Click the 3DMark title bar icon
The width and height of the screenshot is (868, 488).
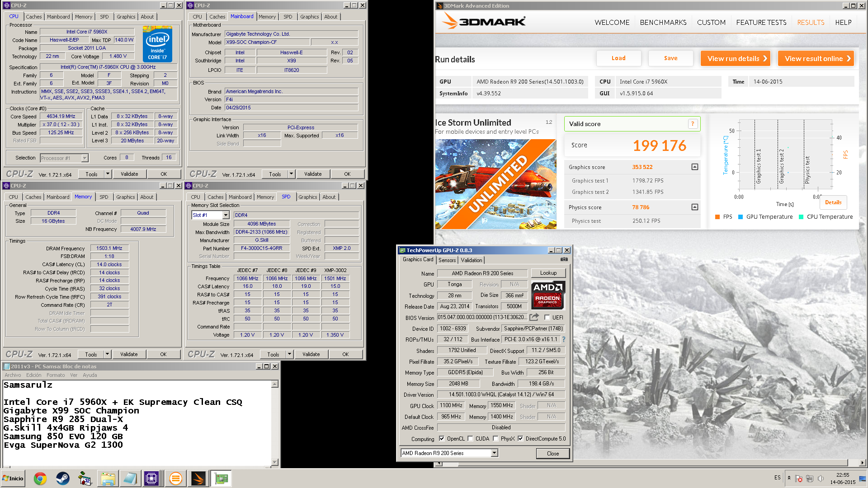(x=439, y=6)
